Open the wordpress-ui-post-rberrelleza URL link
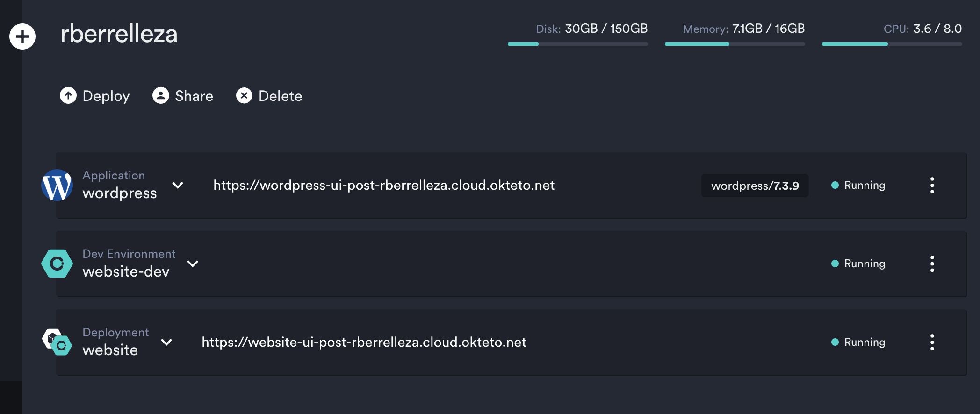The width and height of the screenshot is (980, 414). 384,185
